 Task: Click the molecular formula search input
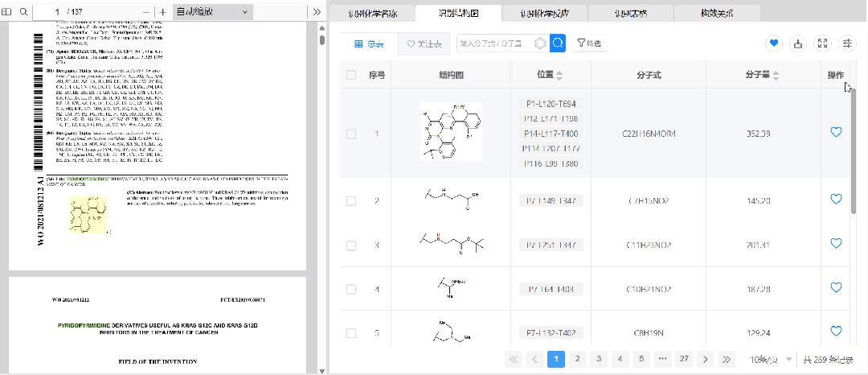pos(495,43)
